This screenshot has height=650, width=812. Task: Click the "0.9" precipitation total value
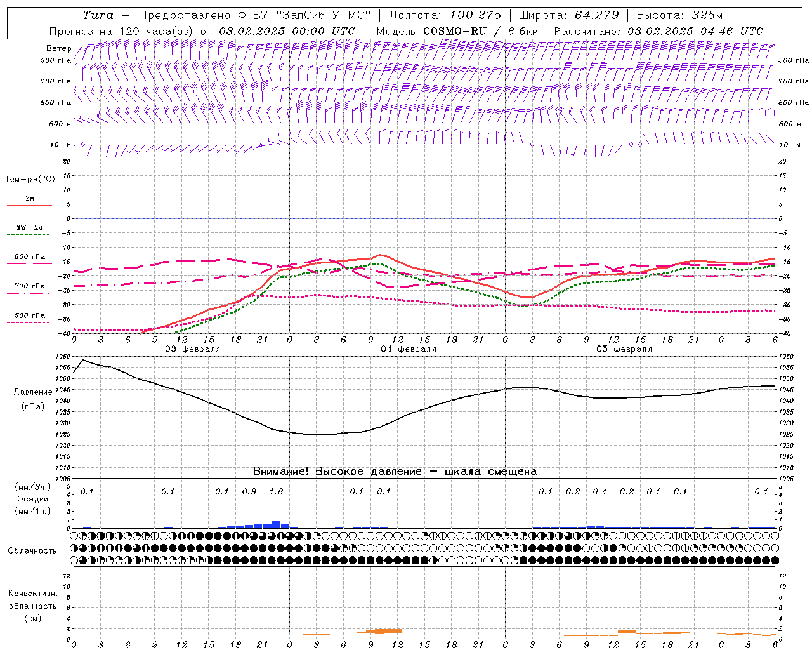[x=249, y=492]
